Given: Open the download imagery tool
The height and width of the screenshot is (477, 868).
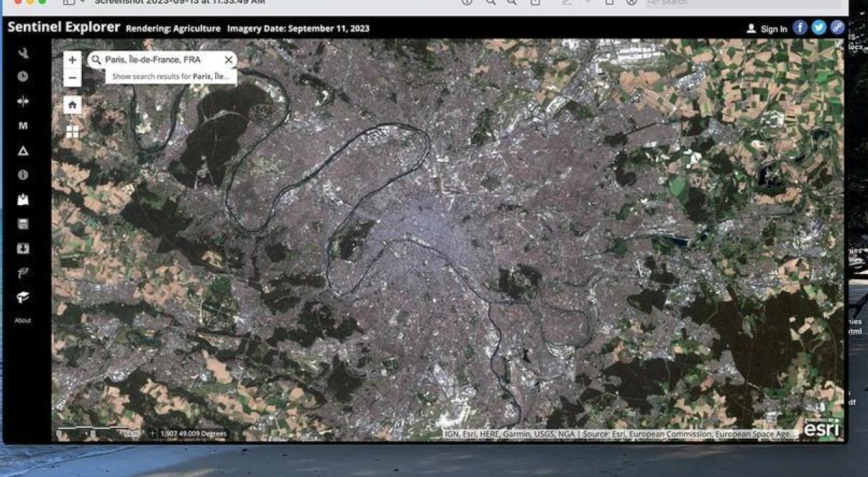Looking at the screenshot, I should point(22,248).
